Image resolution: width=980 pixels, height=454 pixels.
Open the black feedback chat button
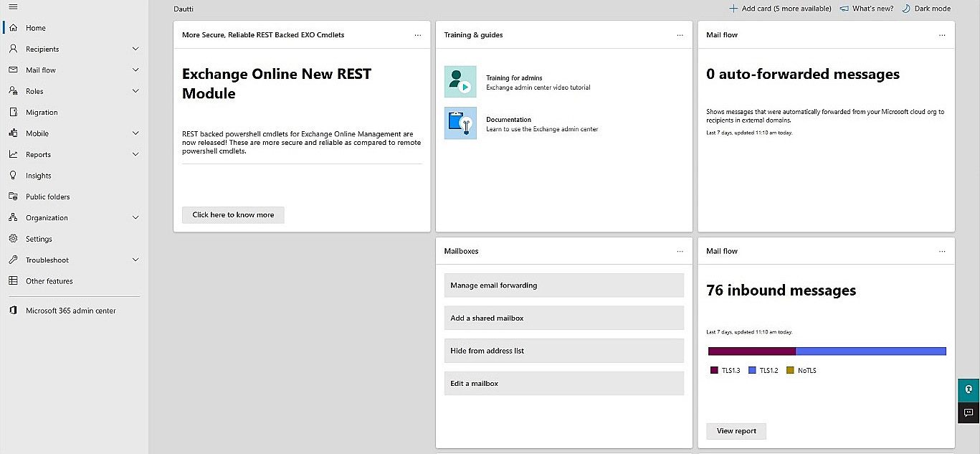tap(969, 412)
